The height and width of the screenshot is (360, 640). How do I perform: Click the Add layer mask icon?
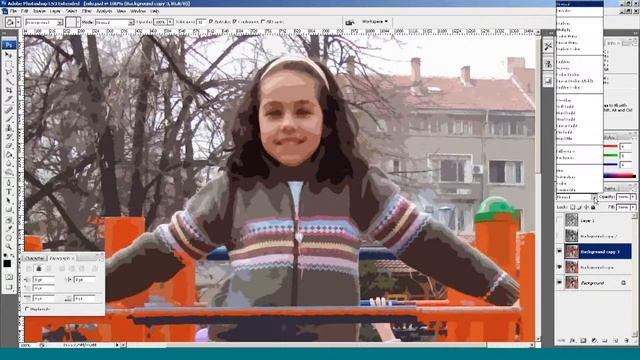tap(583, 340)
